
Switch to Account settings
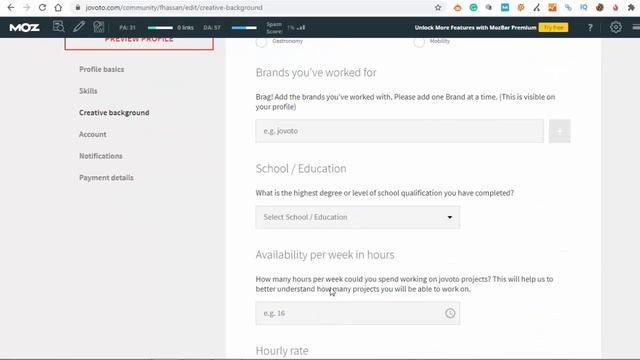click(93, 134)
